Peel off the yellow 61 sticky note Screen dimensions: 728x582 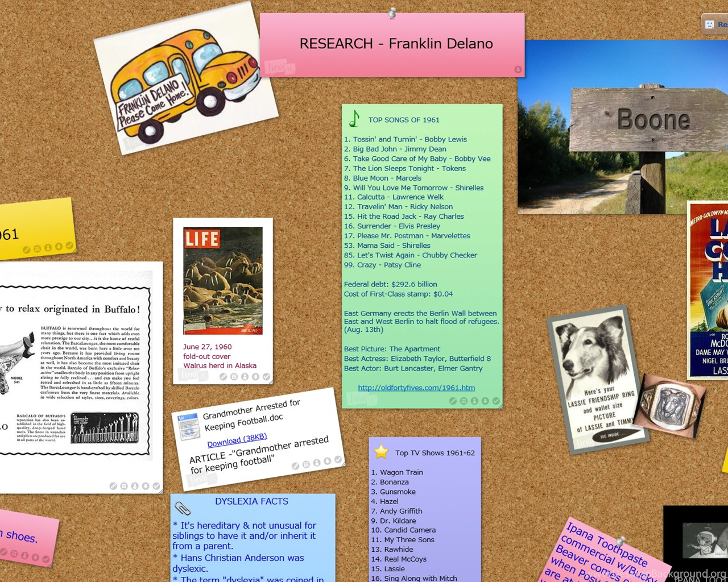point(69,246)
